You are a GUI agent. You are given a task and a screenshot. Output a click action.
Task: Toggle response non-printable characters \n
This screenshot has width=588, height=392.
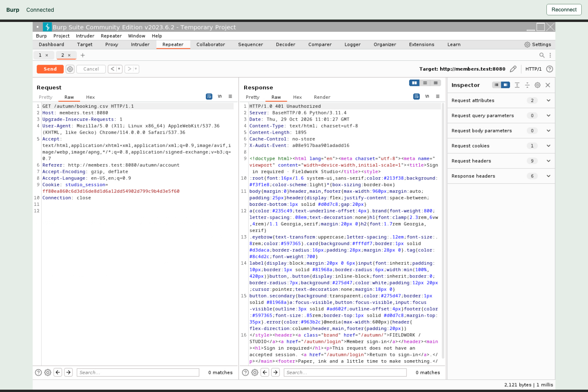[427, 96]
